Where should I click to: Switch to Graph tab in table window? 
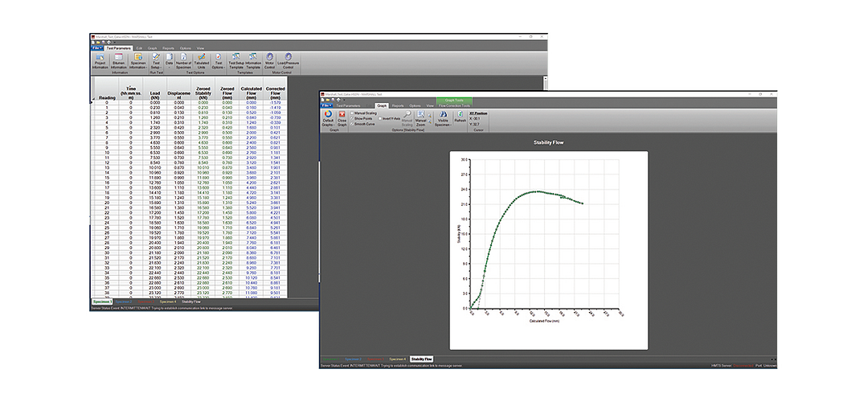click(152, 48)
